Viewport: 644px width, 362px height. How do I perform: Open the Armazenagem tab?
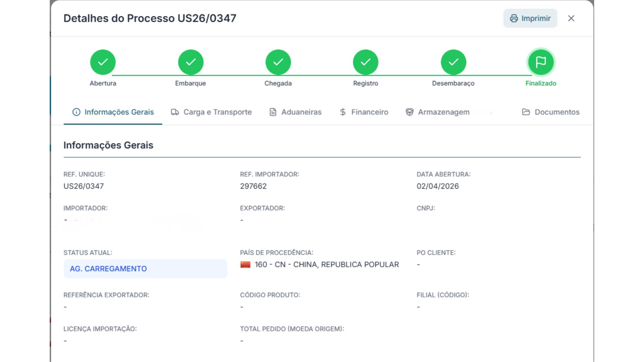437,112
